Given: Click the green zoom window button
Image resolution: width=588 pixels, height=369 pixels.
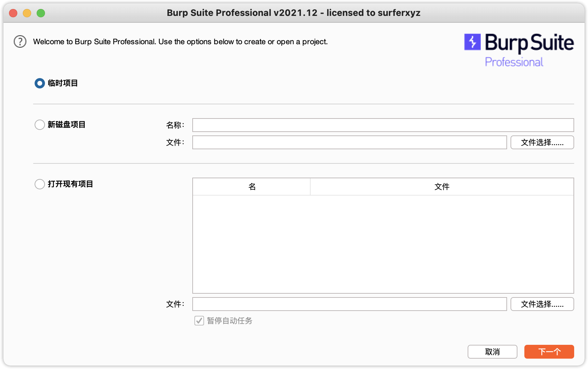Looking at the screenshot, I should (41, 13).
